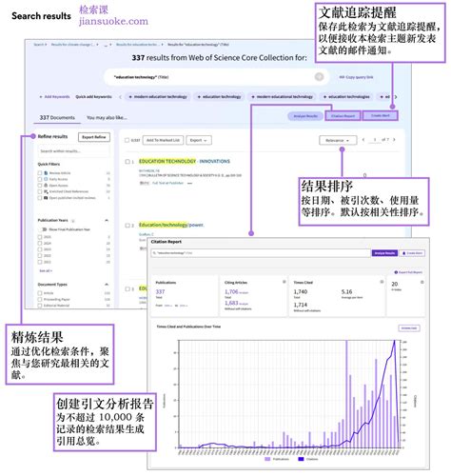Click the plus icon on 'education technologies' chip
This screenshot has width=451, height=476.
point(324,97)
